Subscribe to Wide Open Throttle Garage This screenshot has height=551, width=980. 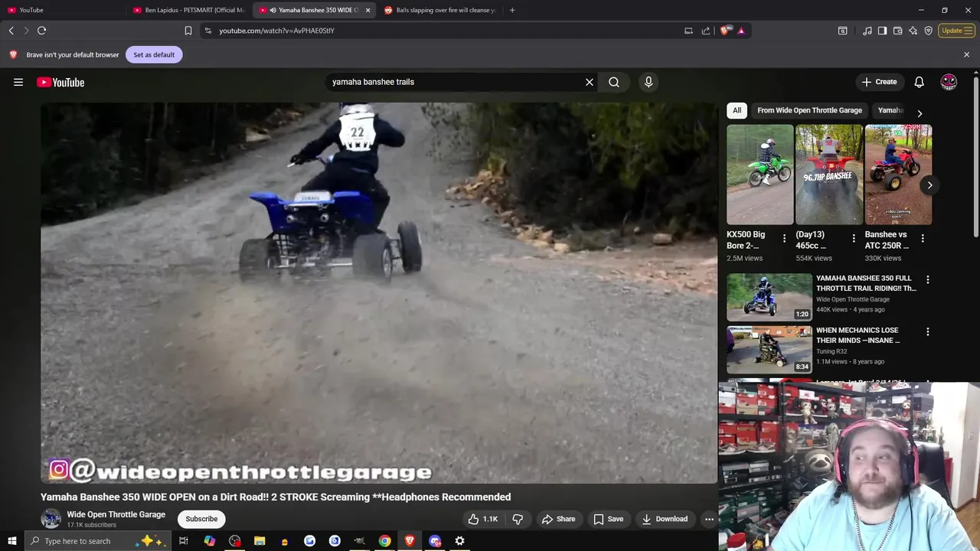pyautogui.click(x=201, y=519)
